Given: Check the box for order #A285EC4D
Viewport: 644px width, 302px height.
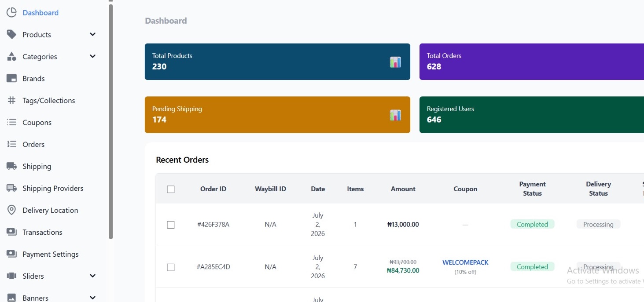Looking at the screenshot, I should 171,267.
